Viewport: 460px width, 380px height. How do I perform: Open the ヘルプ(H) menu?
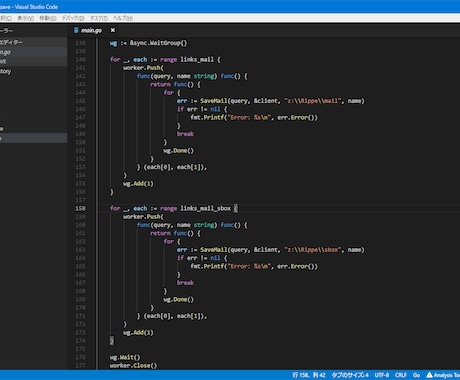point(122,18)
